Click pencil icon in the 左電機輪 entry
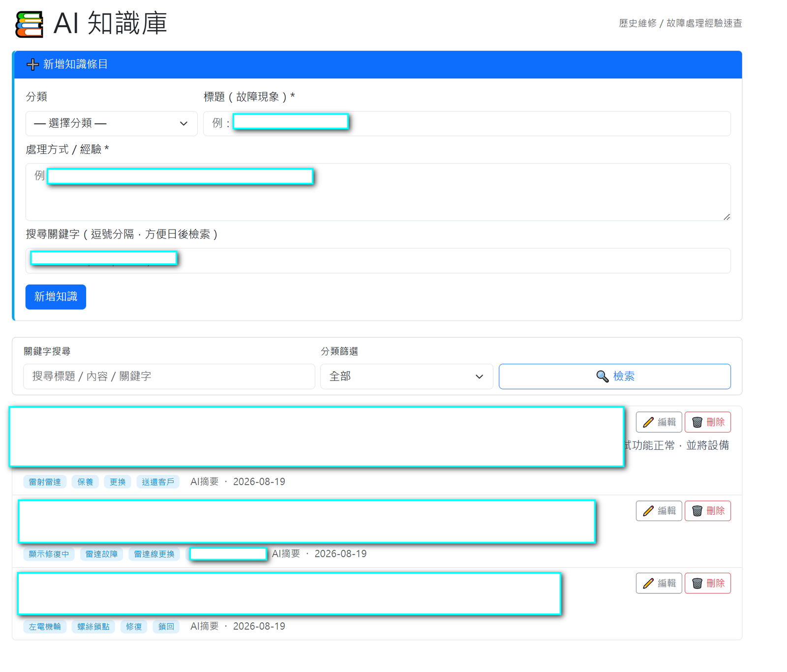 (x=648, y=584)
